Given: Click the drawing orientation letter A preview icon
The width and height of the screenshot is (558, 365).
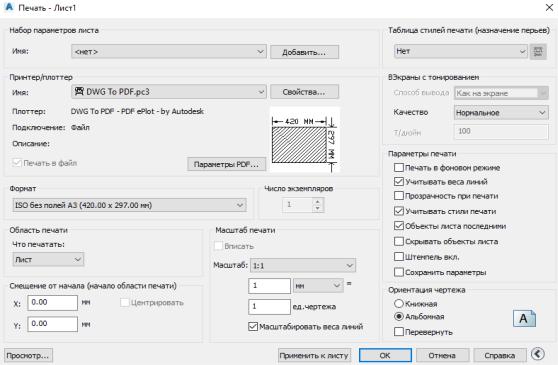Looking at the screenshot, I should (524, 318).
